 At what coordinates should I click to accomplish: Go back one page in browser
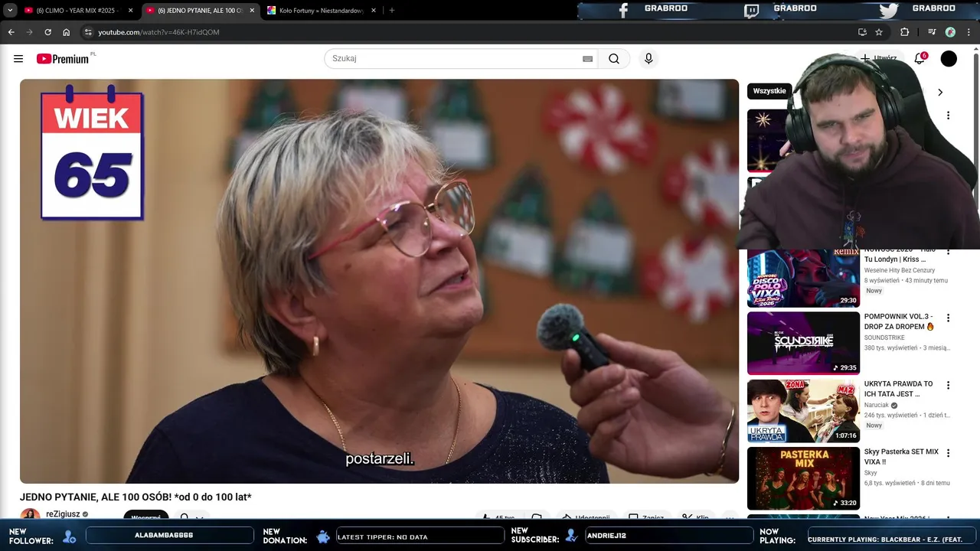coord(11,32)
